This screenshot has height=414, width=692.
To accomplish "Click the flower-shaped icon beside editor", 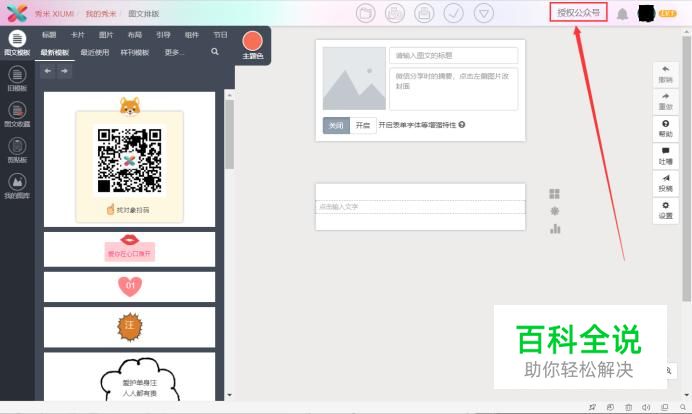I will tap(555, 211).
